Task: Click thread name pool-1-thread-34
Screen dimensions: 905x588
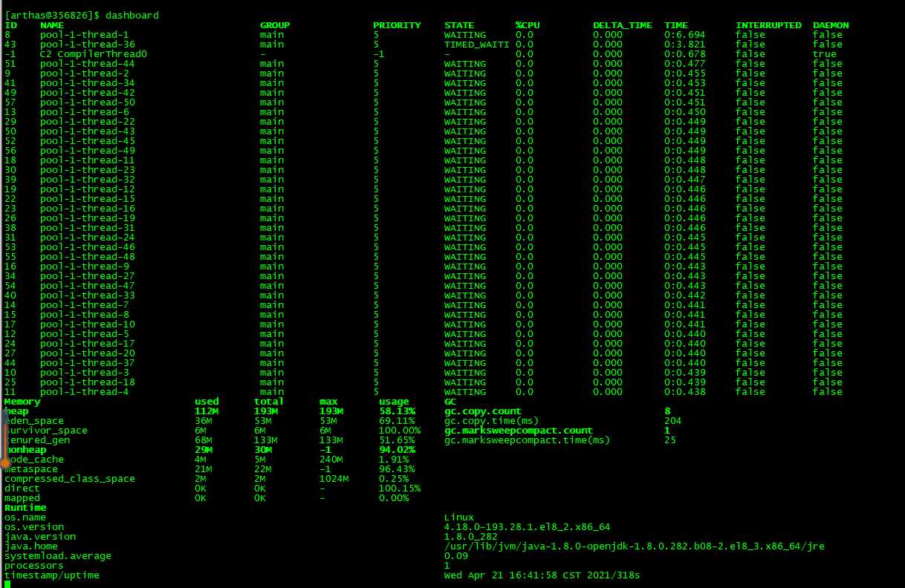Action: point(88,83)
